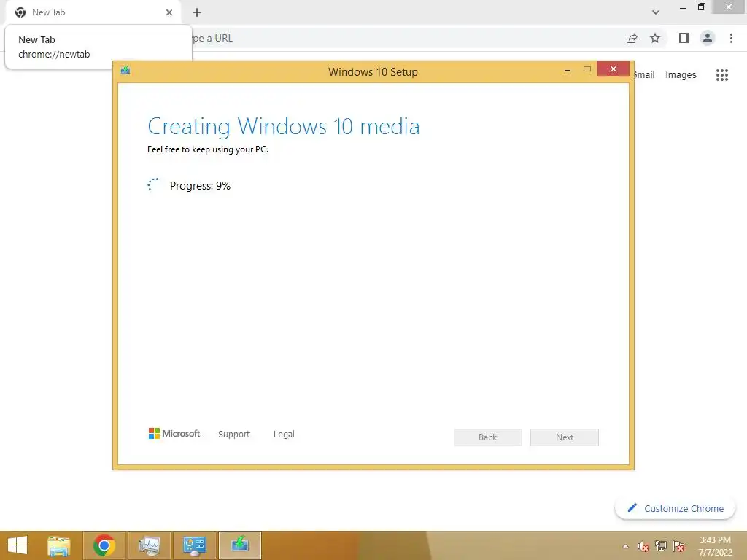This screenshot has height=560, width=747.
Task: Open the network status tray icon
Action: point(661,546)
